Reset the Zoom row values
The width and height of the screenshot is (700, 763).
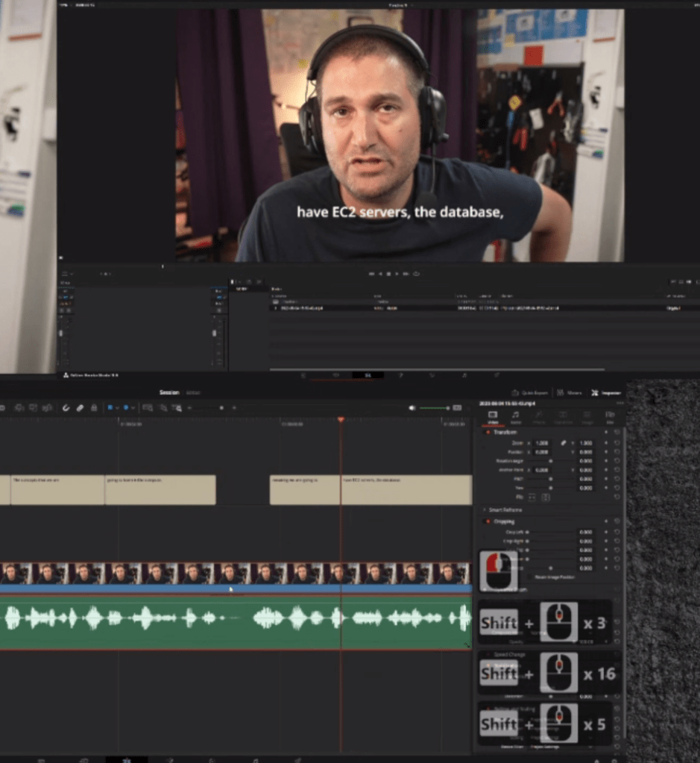point(617,443)
